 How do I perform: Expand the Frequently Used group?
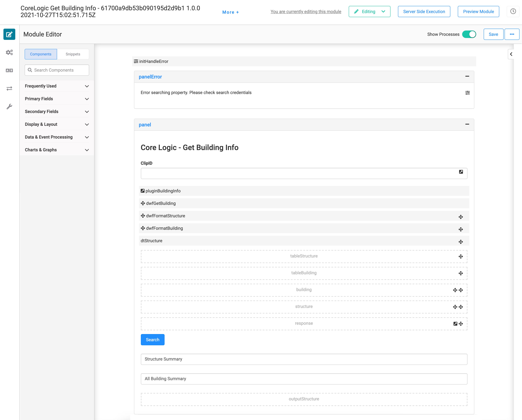(57, 86)
